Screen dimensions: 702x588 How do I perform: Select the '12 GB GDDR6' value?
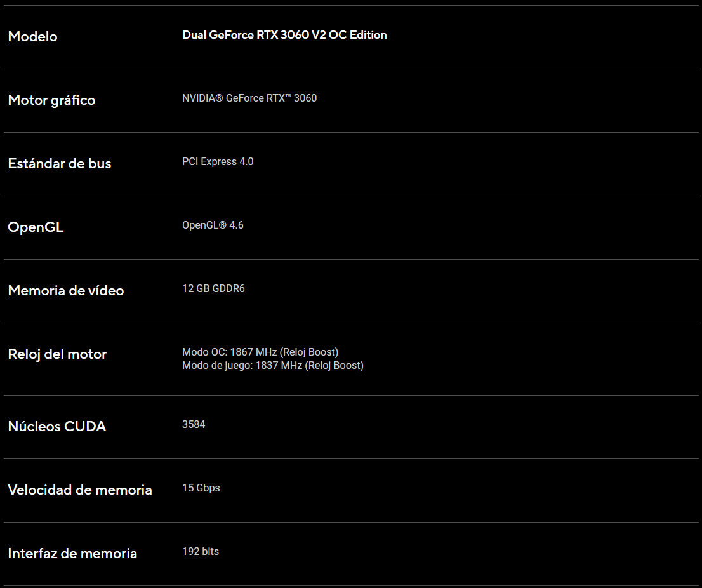point(213,289)
